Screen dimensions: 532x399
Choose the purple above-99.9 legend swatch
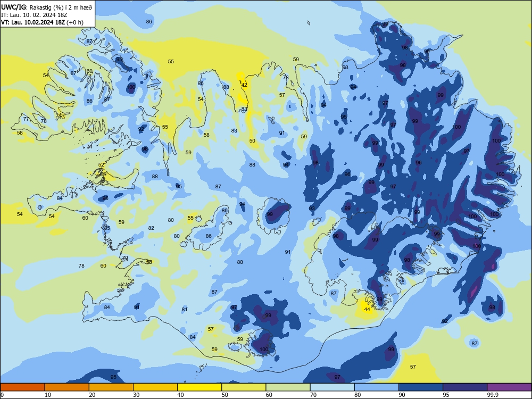tap(509, 387)
